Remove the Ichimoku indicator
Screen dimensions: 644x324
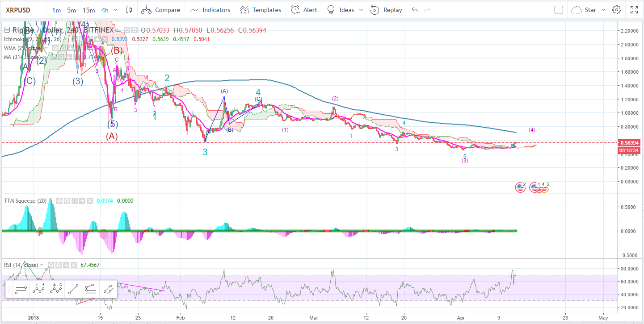105,39
